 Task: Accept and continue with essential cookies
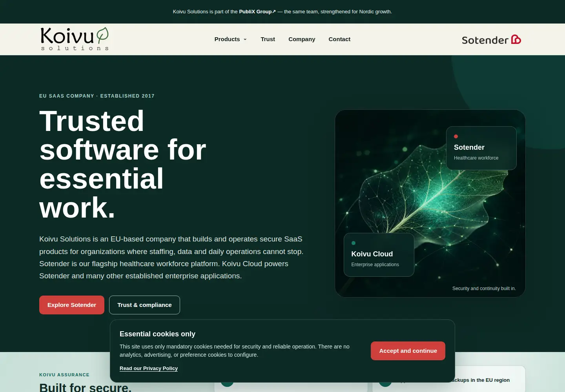408,351
